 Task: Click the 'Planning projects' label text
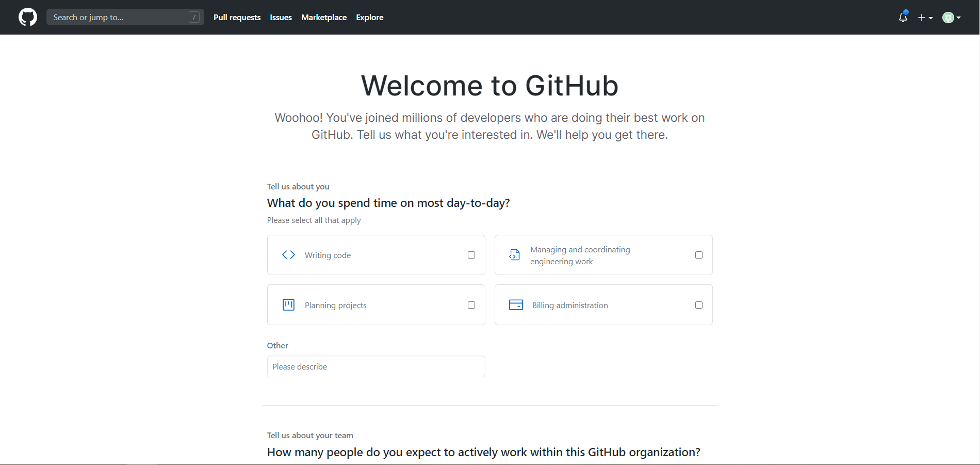pos(336,305)
